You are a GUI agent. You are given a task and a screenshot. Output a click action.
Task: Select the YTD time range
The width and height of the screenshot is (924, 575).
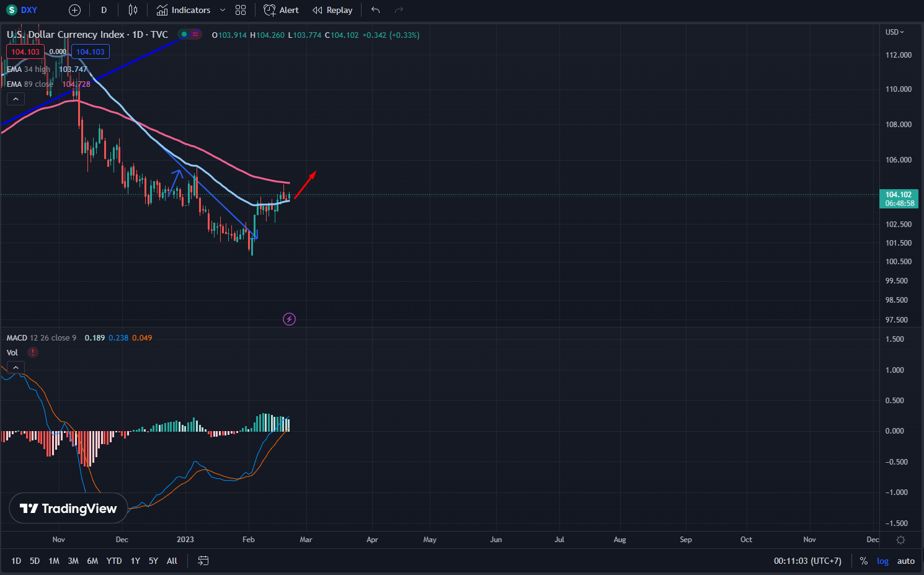tap(113, 561)
